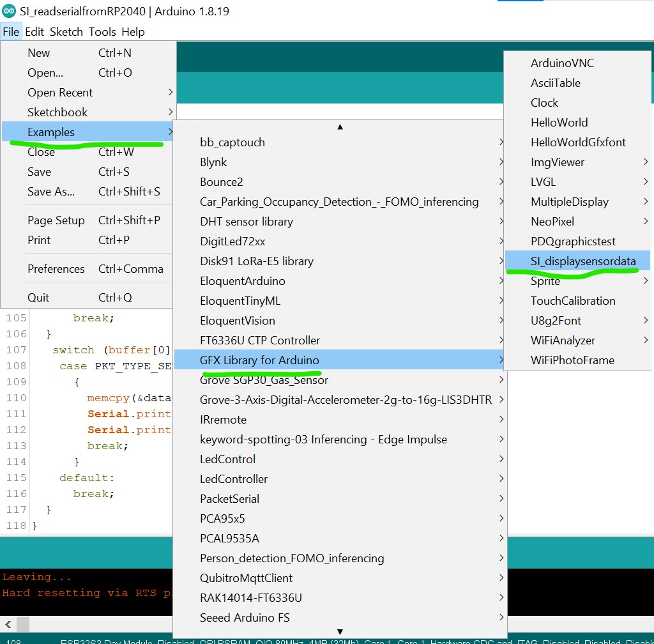Expand bb_captouch examples
The height and width of the screenshot is (644, 654).
(340, 142)
